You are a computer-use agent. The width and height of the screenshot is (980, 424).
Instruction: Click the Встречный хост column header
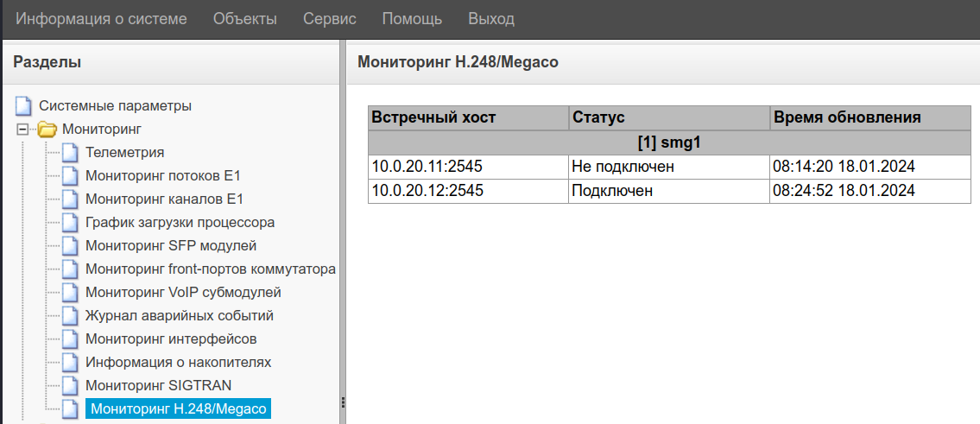coord(433,117)
